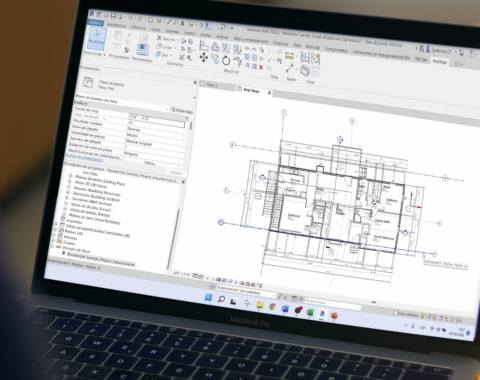480x380 pixels.
Task: Open the view type selector dropdown in Propiedades
Action: coord(195,98)
